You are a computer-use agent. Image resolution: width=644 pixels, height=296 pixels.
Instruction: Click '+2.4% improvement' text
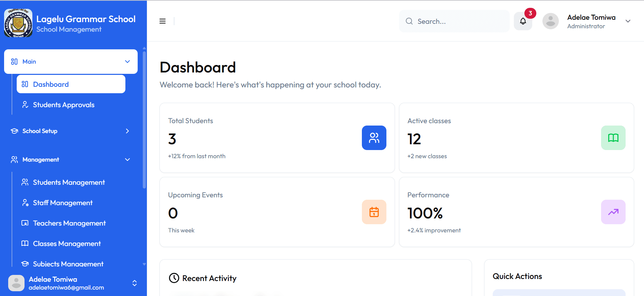(434, 230)
